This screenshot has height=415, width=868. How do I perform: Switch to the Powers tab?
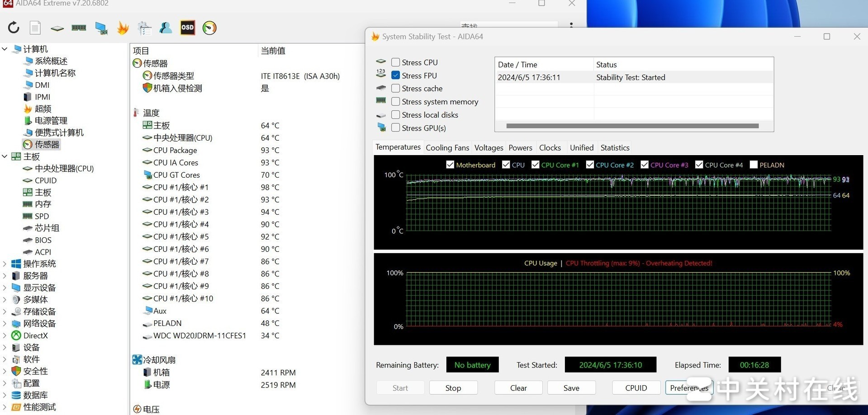[520, 148]
